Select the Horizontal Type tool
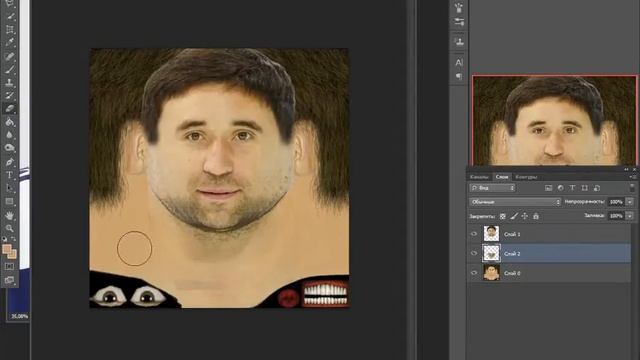The height and width of the screenshot is (360, 640). 10,176
